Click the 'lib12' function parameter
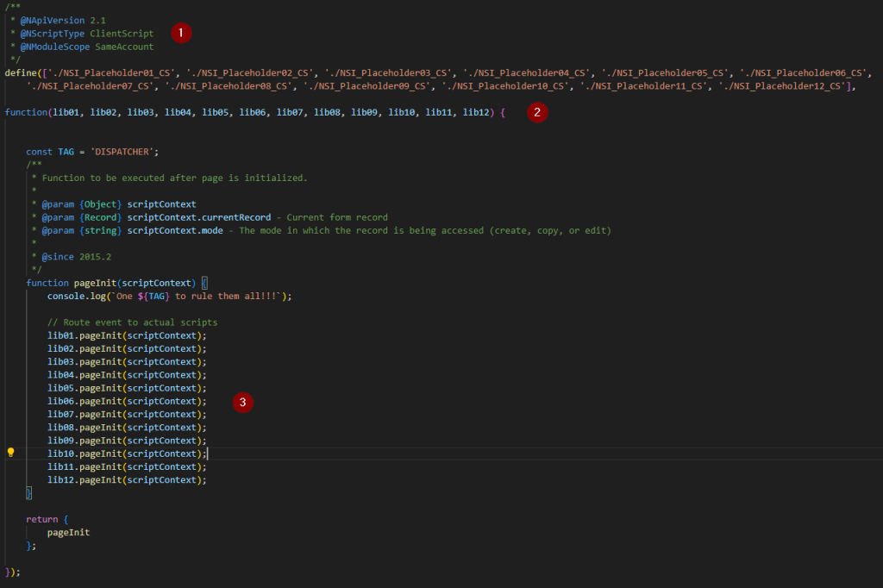 [x=476, y=112]
